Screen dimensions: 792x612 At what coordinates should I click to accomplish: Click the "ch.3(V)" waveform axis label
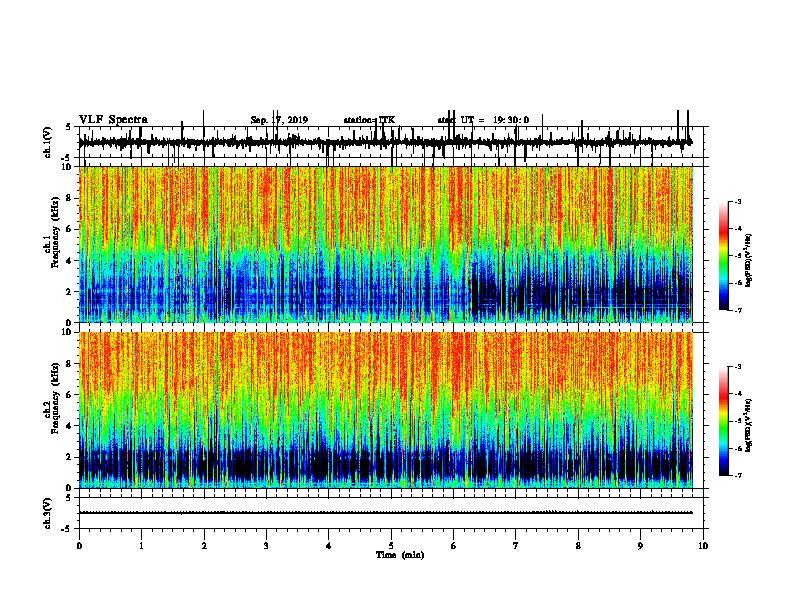pos(47,513)
